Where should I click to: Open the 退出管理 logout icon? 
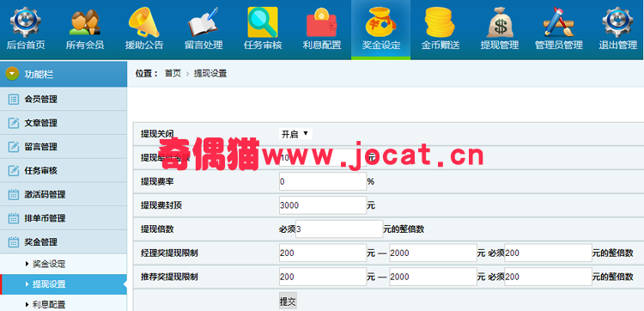click(x=617, y=22)
